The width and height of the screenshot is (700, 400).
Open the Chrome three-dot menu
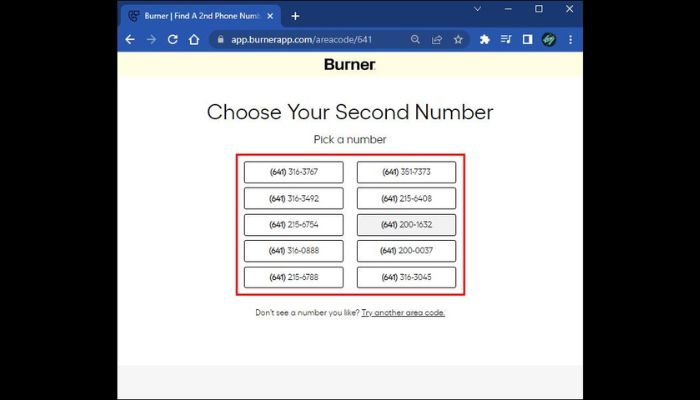(x=571, y=40)
